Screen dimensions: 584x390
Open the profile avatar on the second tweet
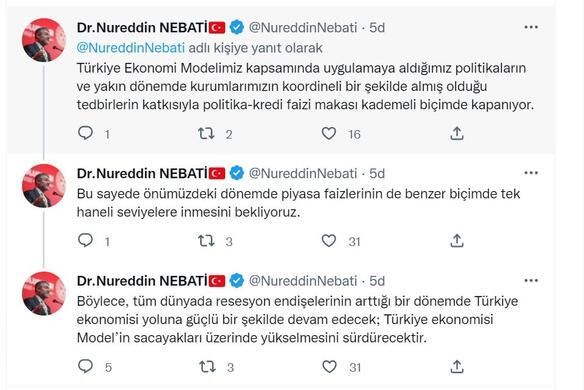coord(44,186)
